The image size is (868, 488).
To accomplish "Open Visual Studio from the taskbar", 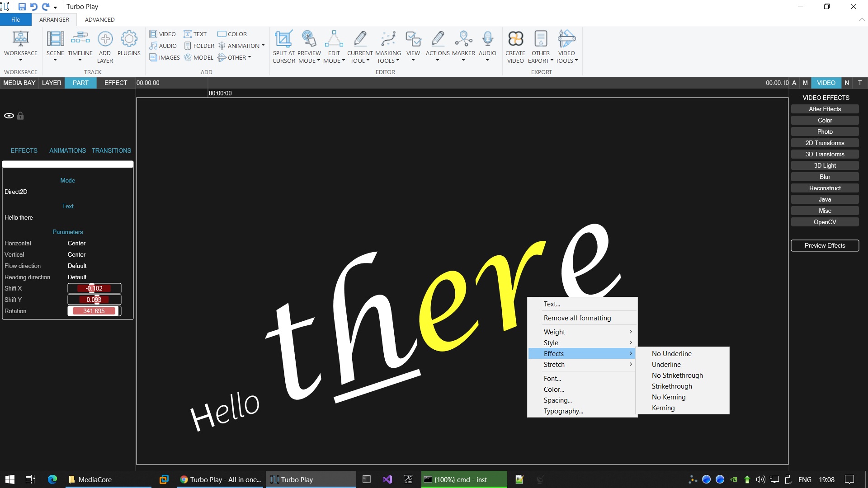I will pos(387,479).
